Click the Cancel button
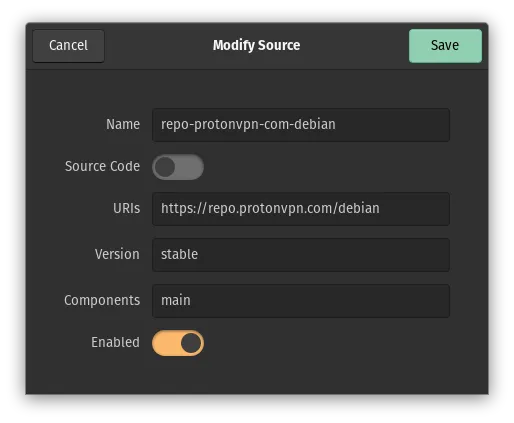This screenshot has width=514, height=423. pyautogui.click(x=68, y=46)
